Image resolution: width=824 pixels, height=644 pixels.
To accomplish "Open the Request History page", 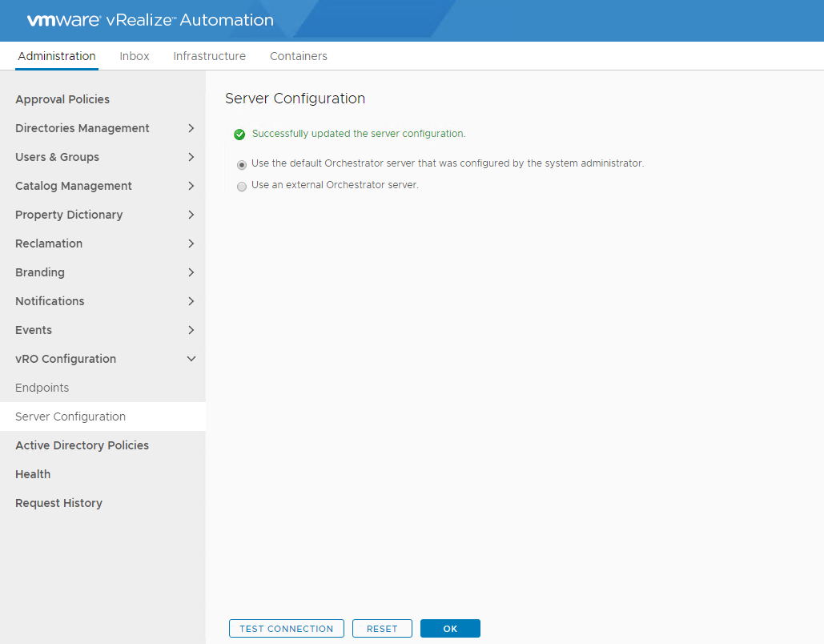I will click(58, 503).
